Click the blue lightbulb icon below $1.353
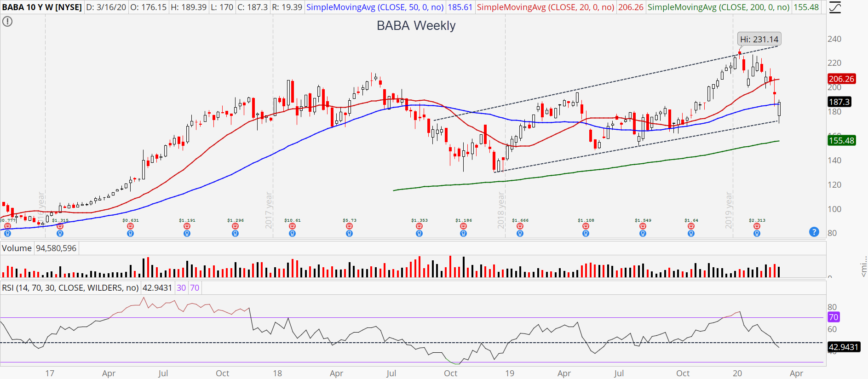 [x=419, y=234]
